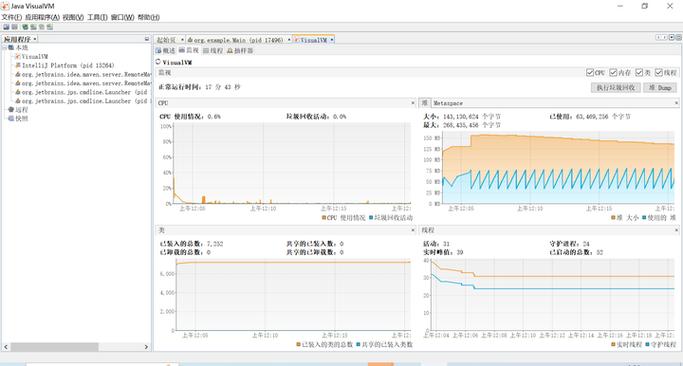
Task: Click the IntelliJ Platform node icon
Action: coord(18,65)
